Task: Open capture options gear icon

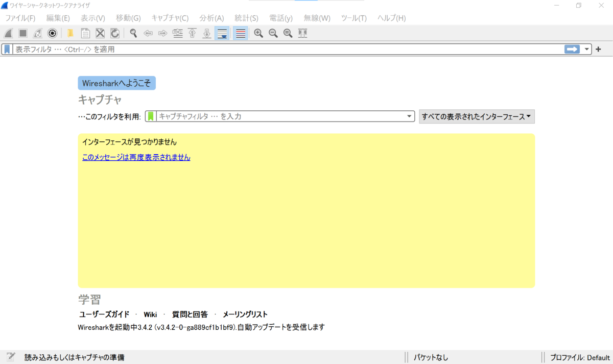Action: click(x=52, y=33)
